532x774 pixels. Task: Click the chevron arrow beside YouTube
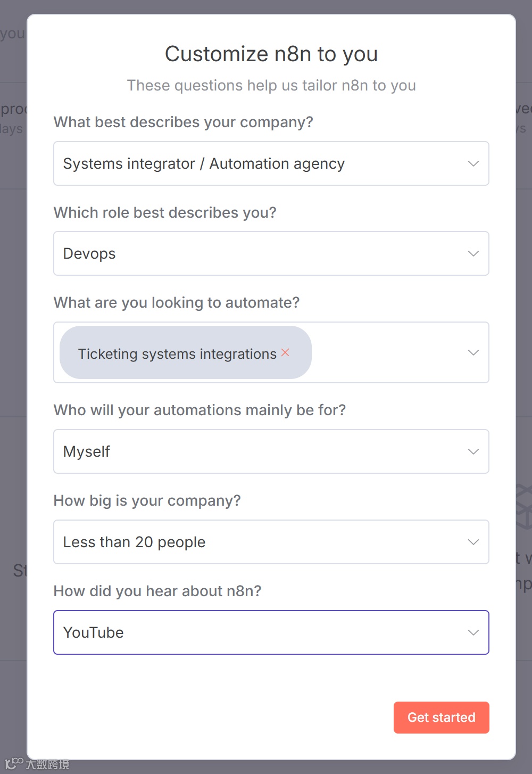(x=473, y=632)
